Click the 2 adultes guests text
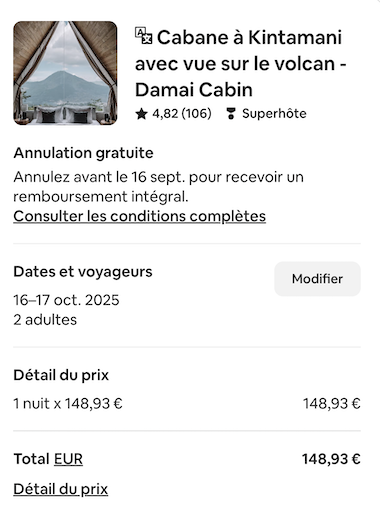Image resolution: width=380 pixels, height=516 pixels. tap(45, 320)
